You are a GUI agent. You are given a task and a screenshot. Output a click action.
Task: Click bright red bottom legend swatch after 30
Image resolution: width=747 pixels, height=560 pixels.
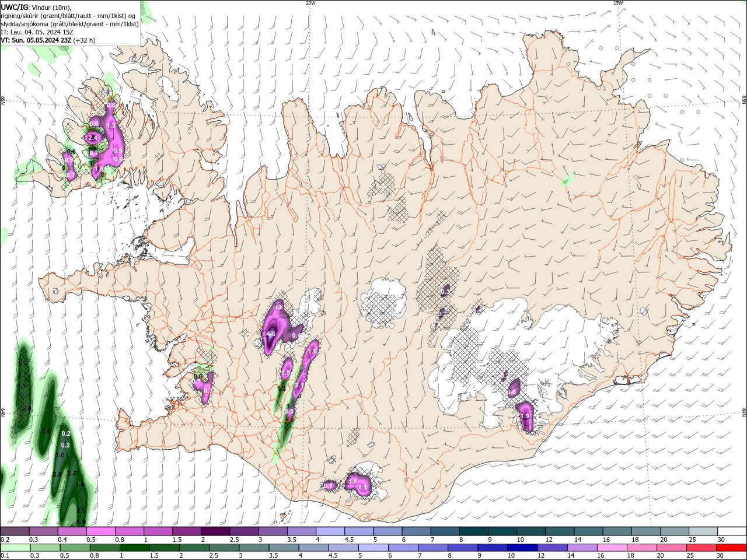731,548
